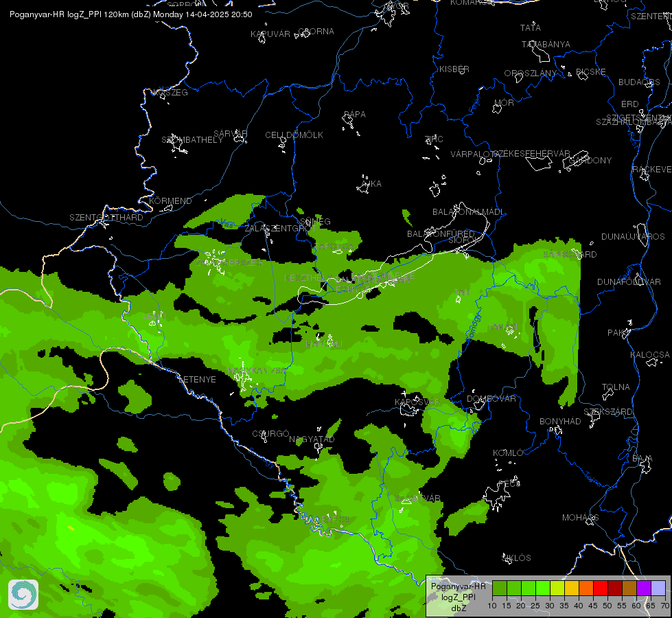Viewport: 672px width, 618px height.
Task: Click the NAGYKANIZSA city label
Action: [256, 371]
